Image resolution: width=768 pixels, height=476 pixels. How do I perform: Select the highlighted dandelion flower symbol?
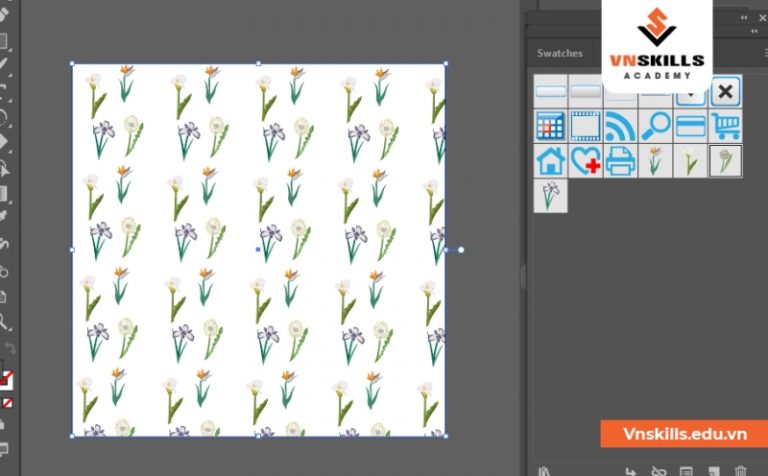[725, 161]
